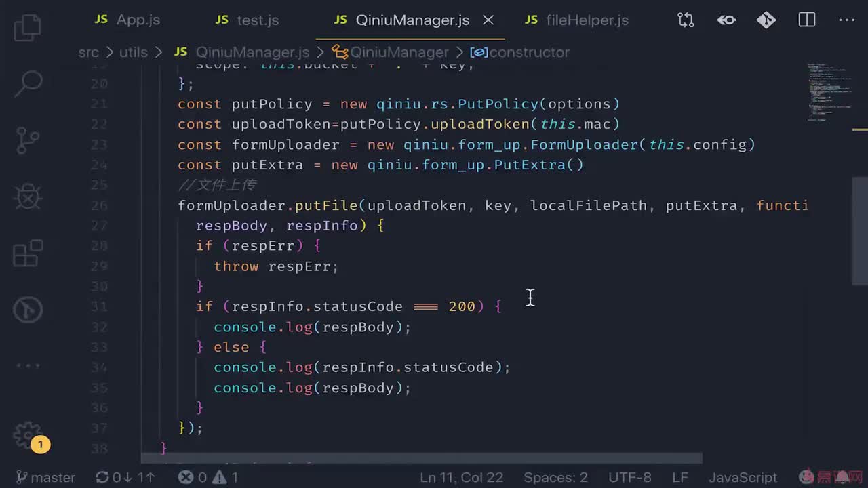This screenshot has width=868, height=488.
Task: Select the QiniuManager.js tab
Action: click(401, 20)
